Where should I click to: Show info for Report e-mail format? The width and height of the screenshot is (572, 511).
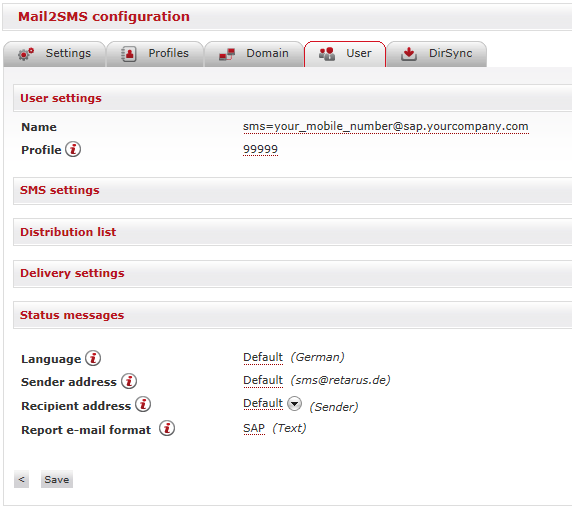coord(167,428)
